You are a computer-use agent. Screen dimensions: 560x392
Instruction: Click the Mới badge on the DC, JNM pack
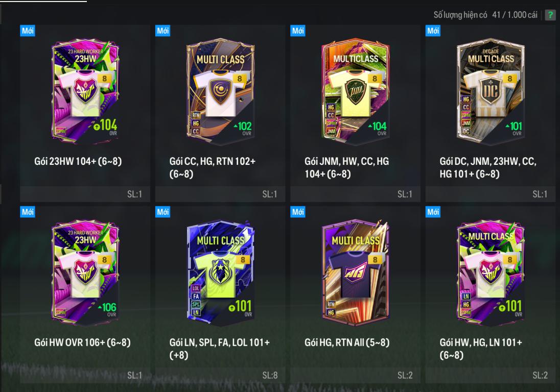point(433,31)
